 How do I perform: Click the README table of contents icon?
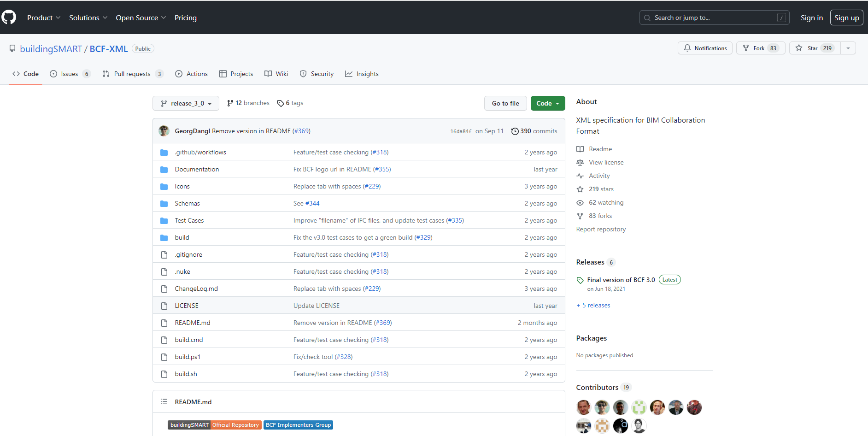[164, 402]
